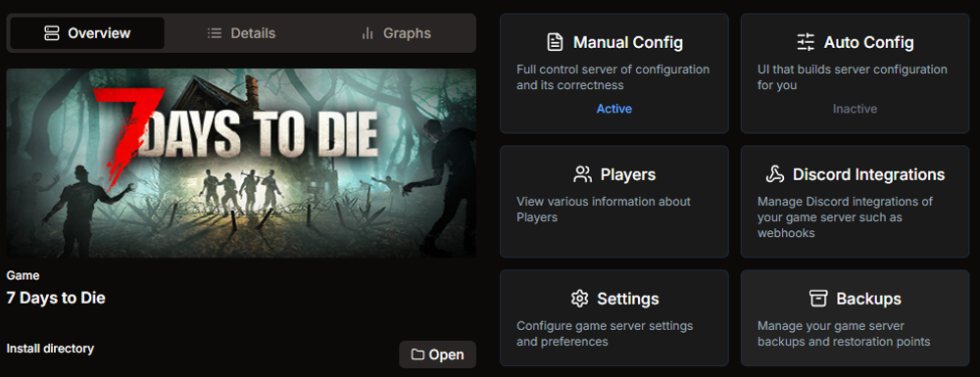The image size is (980, 377).
Task: Click the Graphs bar chart icon
Action: click(367, 33)
